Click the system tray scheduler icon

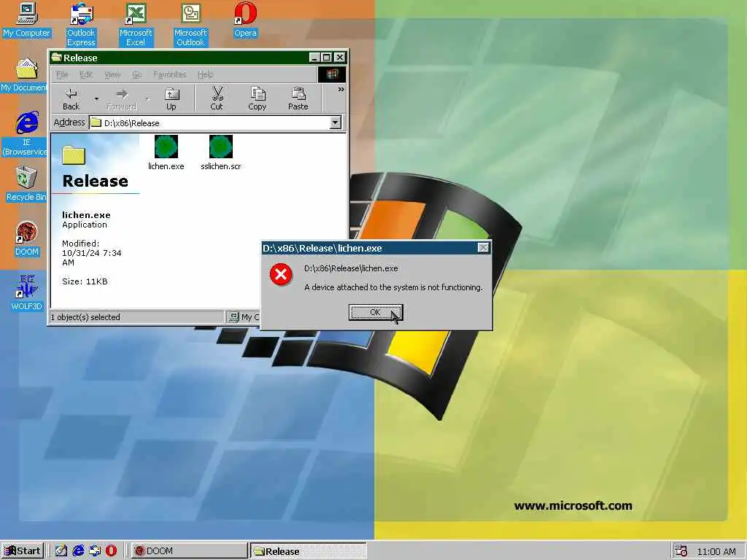(x=681, y=551)
